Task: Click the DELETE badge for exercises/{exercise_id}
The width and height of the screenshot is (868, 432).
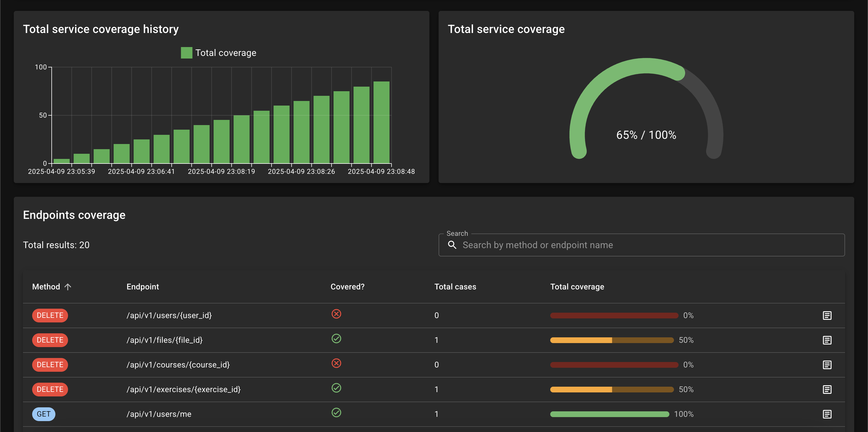Action: click(50, 390)
